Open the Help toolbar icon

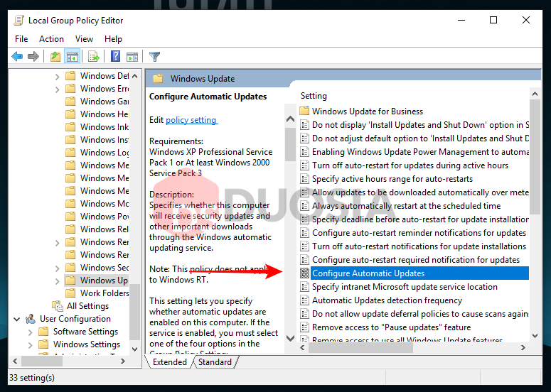tap(116, 56)
